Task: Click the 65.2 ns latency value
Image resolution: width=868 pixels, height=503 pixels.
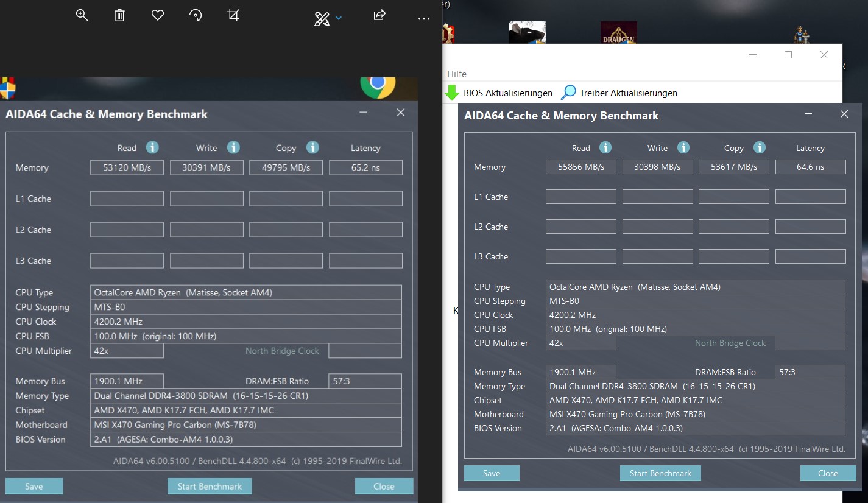Action: (365, 167)
